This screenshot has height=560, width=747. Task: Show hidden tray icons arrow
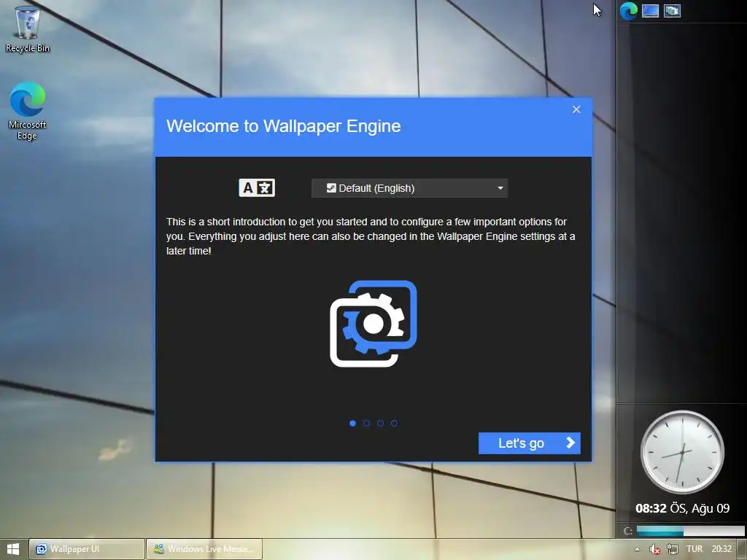coord(637,549)
